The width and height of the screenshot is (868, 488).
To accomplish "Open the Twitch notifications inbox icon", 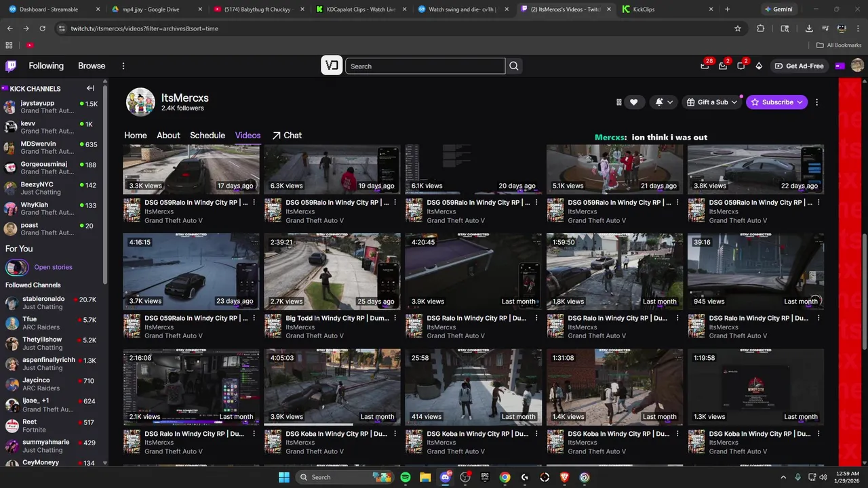I will (723, 66).
